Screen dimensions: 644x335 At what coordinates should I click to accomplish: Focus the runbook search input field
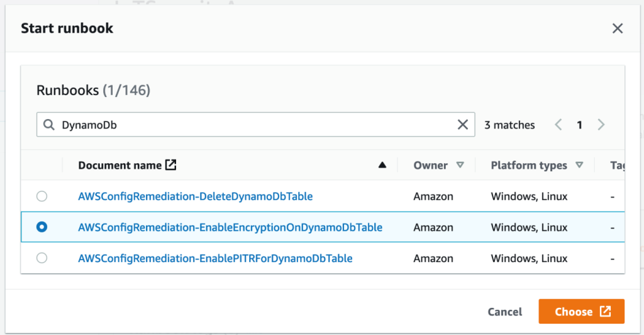[255, 125]
